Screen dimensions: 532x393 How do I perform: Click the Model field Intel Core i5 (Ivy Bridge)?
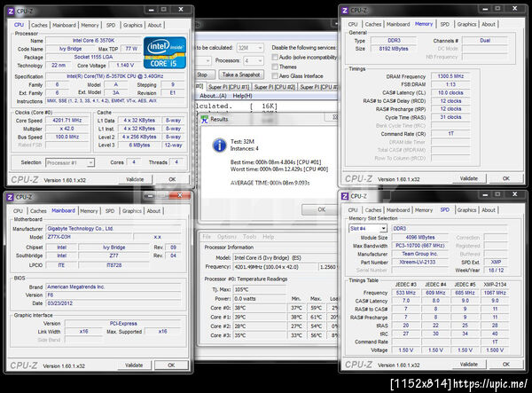[x=285, y=258]
